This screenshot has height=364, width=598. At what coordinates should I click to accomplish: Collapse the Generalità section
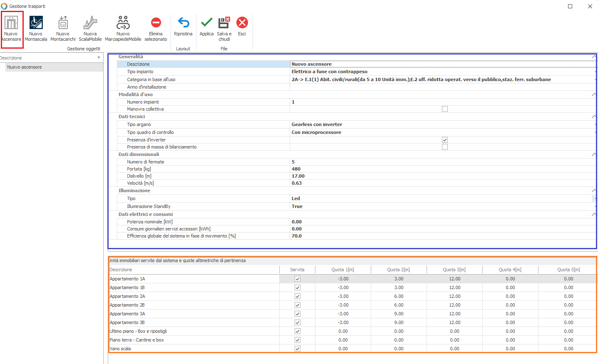tap(593, 57)
